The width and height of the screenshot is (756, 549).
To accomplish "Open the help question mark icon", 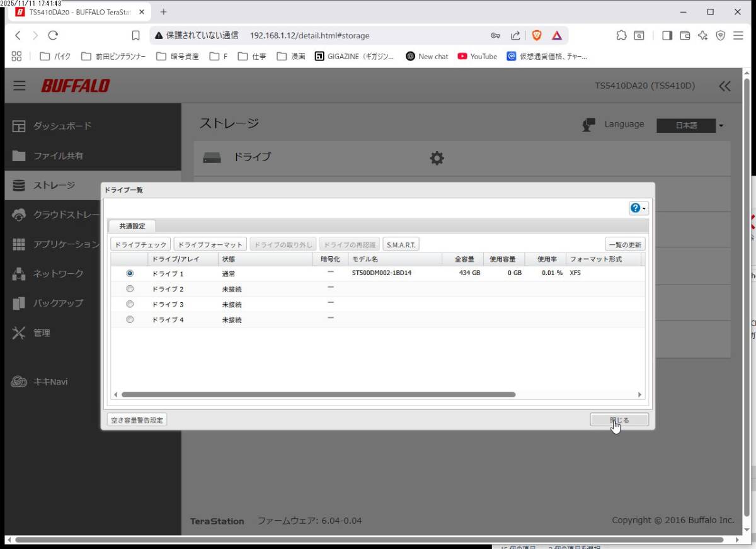I will (635, 208).
